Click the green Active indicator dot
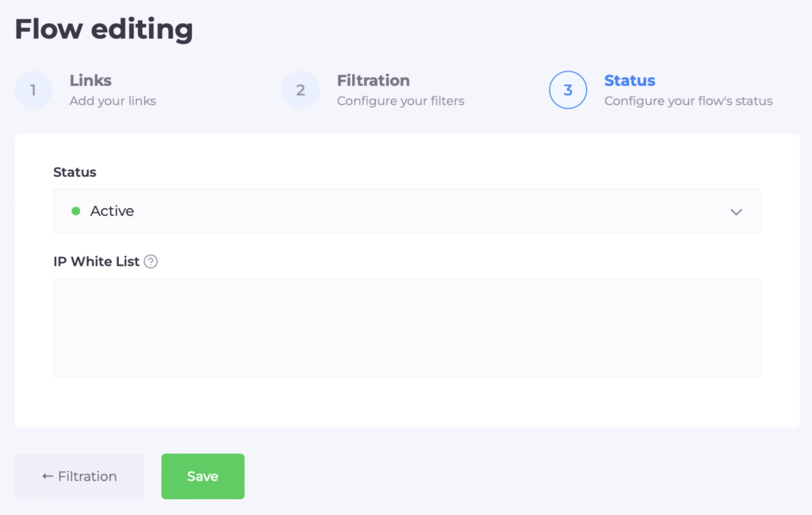 75,211
